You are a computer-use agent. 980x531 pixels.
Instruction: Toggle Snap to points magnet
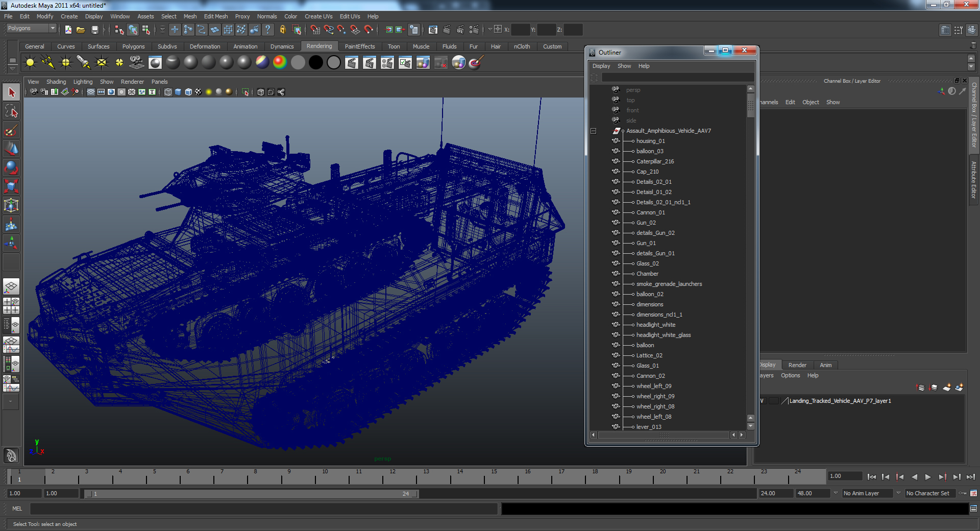point(342,30)
